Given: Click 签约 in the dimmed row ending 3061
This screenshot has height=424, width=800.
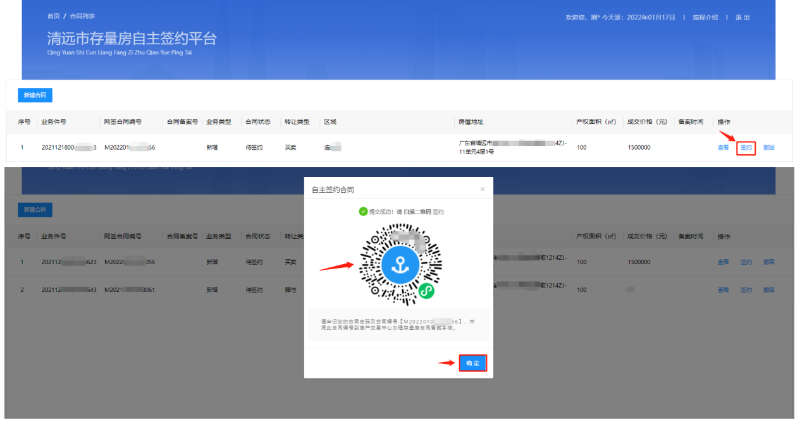Looking at the screenshot, I should tap(746, 290).
